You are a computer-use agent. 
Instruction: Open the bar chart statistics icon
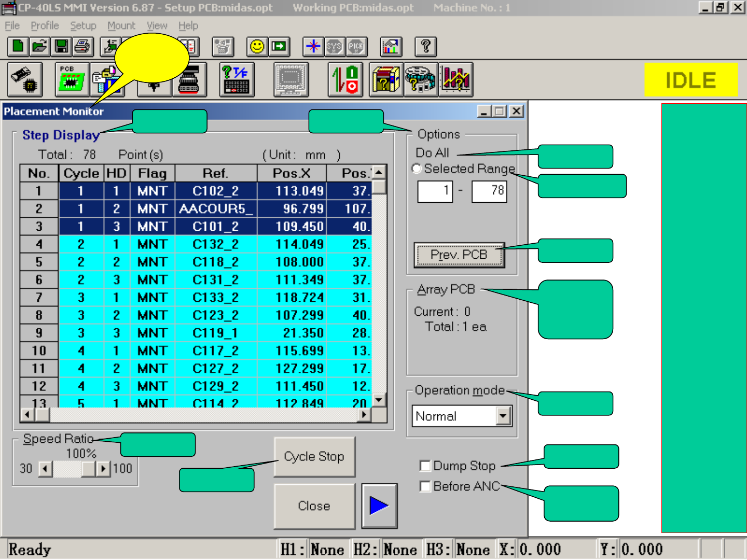click(456, 80)
